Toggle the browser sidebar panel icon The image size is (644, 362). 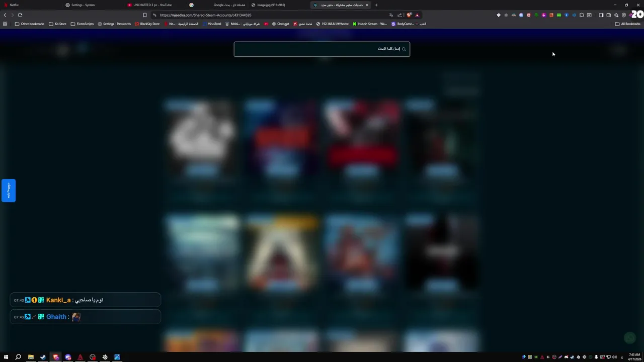click(x=601, y=15)
